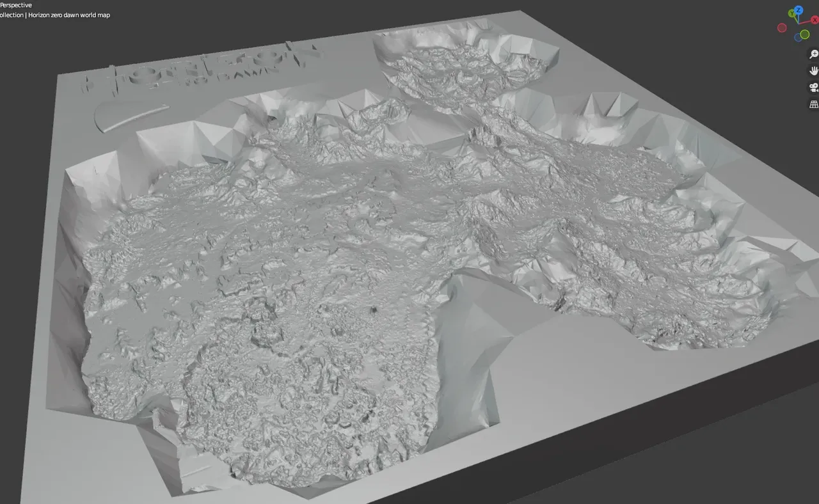Toggle view orientation via navigation gizmo
The width and height of the screenshot is (819, 504).
[797, 22]
